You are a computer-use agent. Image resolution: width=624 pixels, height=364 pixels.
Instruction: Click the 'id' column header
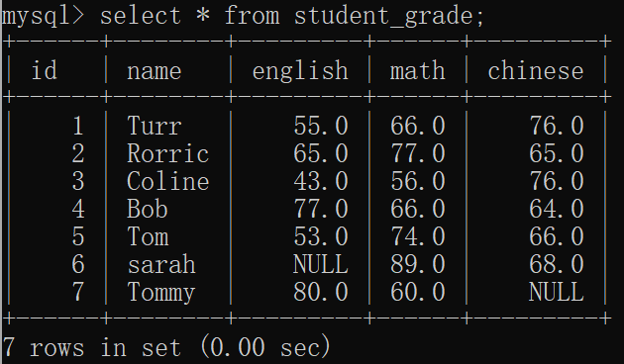[x=45, y=70]
